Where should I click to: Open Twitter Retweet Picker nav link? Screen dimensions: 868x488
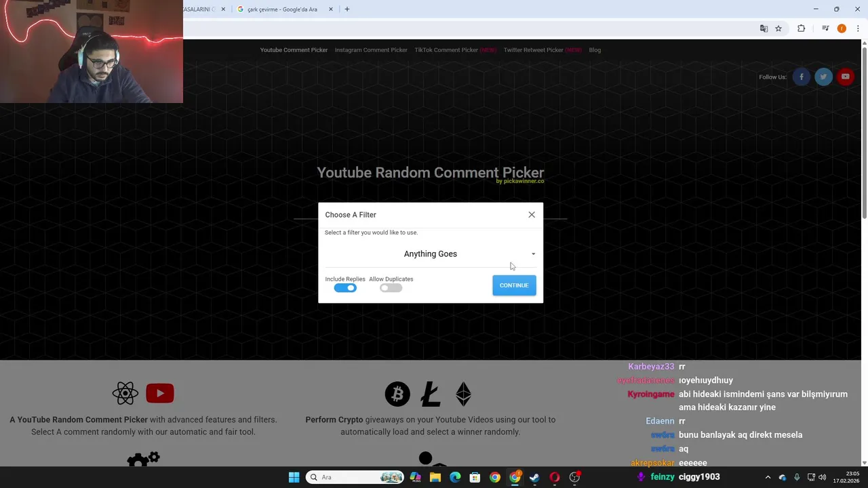point(542,49)
